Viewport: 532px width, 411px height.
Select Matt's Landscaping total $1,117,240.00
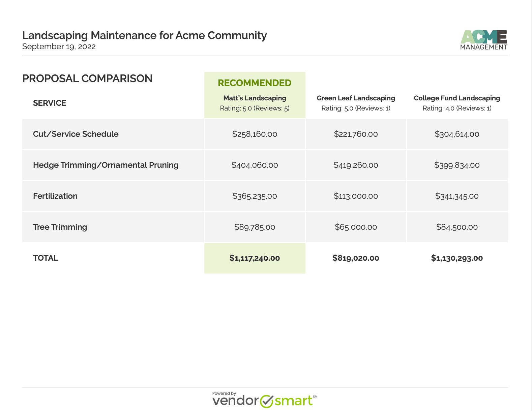click(x=255, y=258)
